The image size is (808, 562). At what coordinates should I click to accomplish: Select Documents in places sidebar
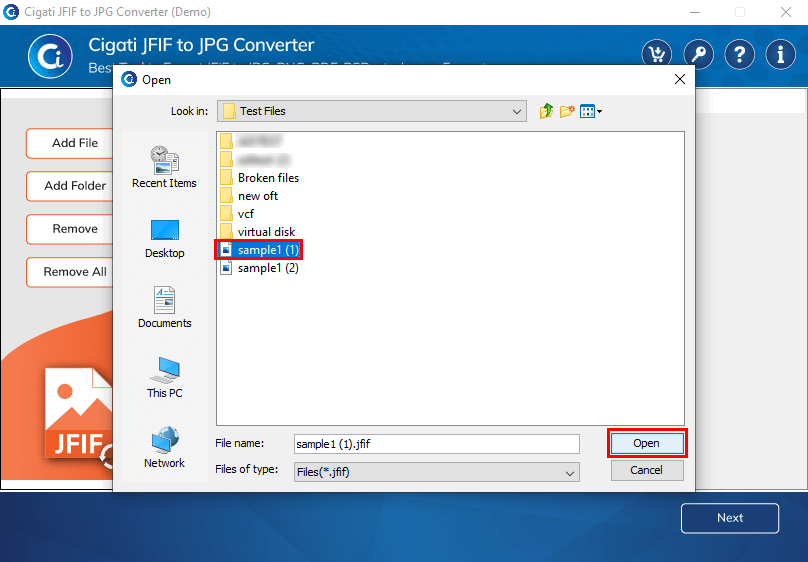[x=164, y=308]
